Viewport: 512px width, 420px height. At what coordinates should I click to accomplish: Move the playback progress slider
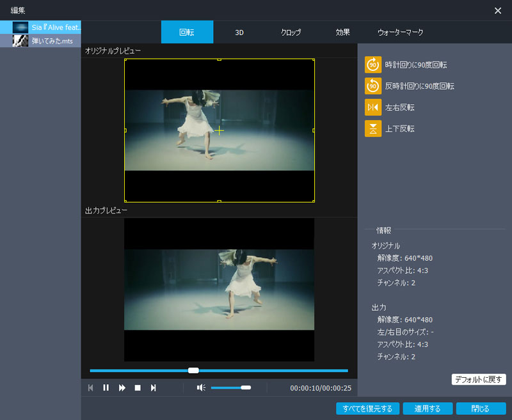(195, 370)
